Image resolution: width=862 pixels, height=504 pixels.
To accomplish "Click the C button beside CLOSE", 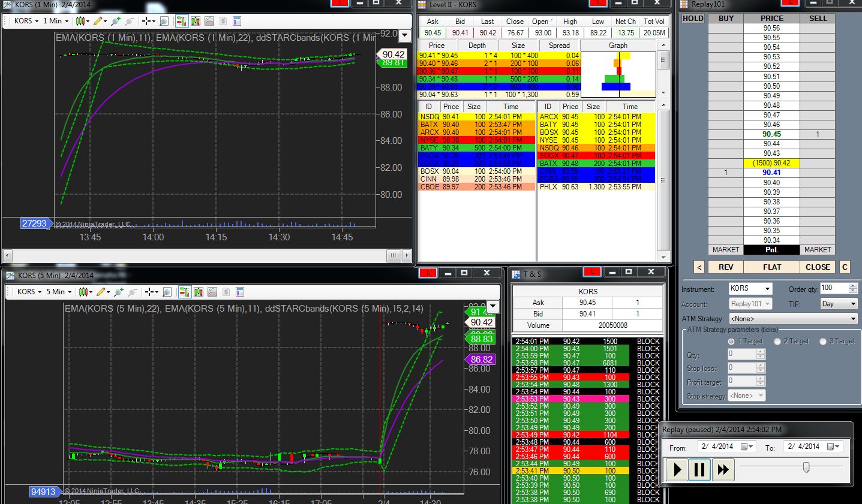I will coord(845,267).
